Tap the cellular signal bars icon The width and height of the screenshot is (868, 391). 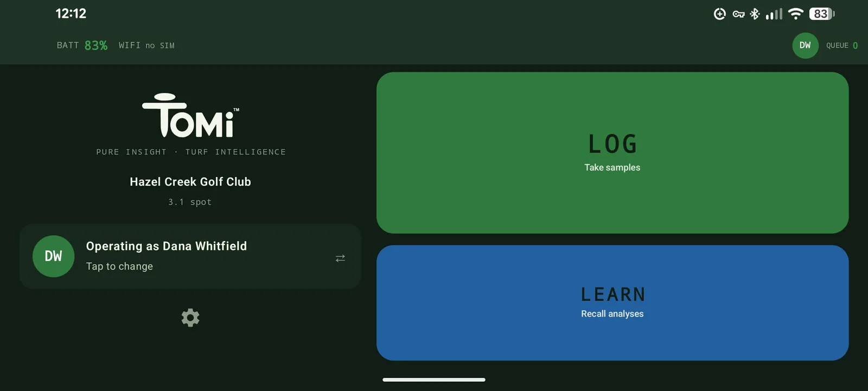[774, 14]
